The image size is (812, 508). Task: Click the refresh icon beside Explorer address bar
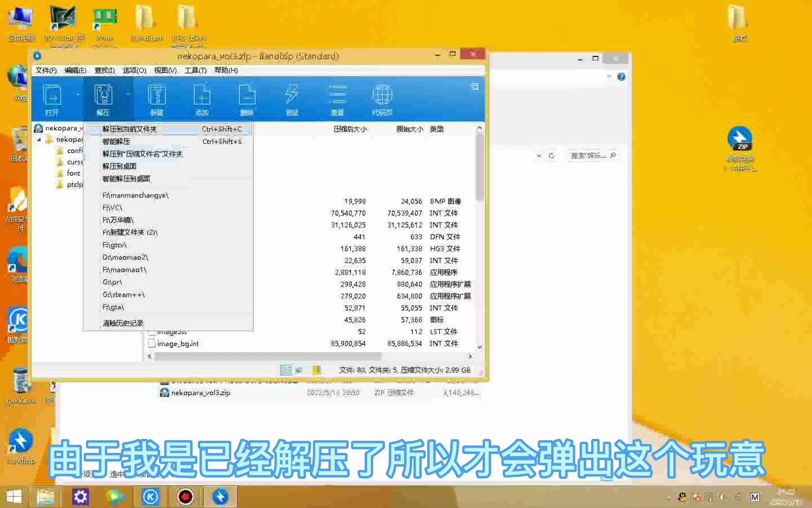tap(552, 156)
